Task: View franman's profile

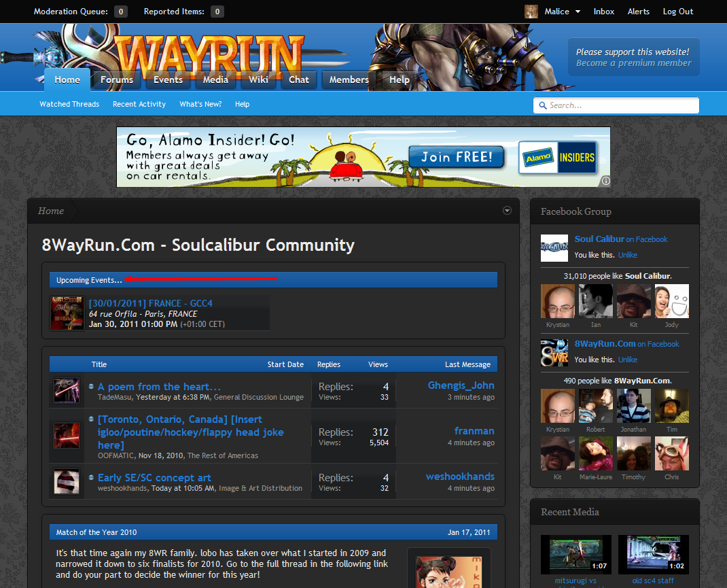Action: [474, 431]
